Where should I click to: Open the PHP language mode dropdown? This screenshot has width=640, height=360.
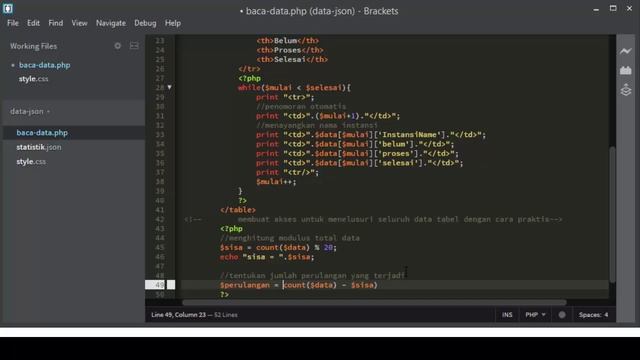click(x=535, y=315)
